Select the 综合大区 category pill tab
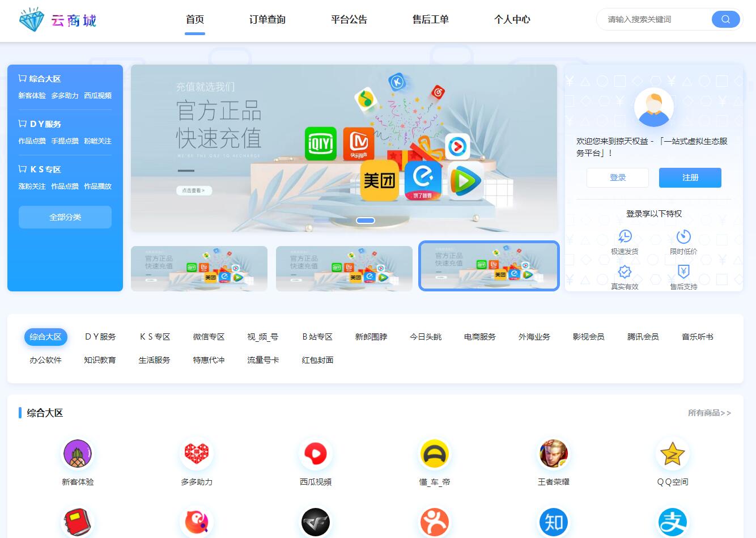Image resolution: width=756 pixels, height=538 pixels. click(46, 337)
